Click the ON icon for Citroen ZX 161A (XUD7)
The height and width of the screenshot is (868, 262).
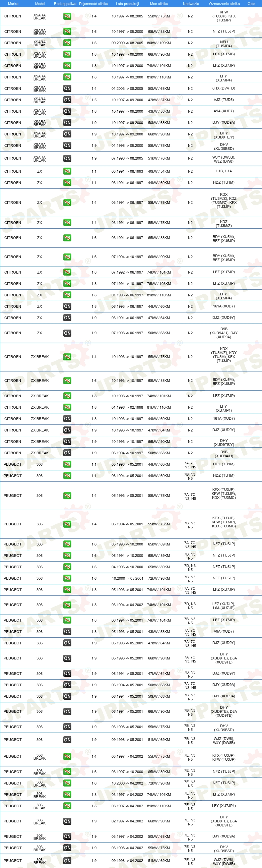67,307
